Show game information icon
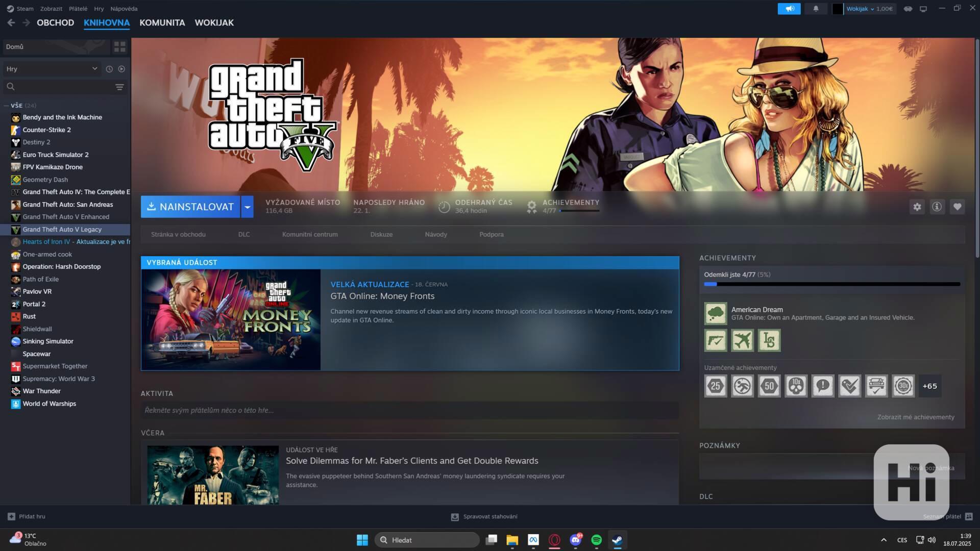Screen dimensions: 980x551 (937, 207)
